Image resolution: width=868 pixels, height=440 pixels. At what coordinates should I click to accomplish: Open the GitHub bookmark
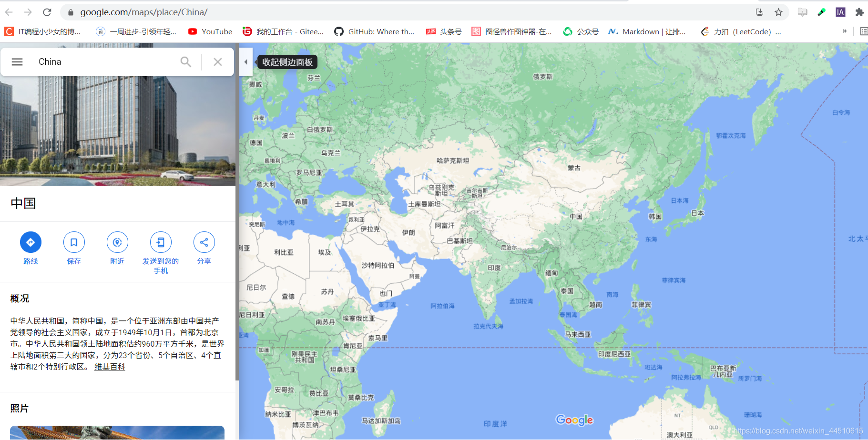(x=374, y=32)
